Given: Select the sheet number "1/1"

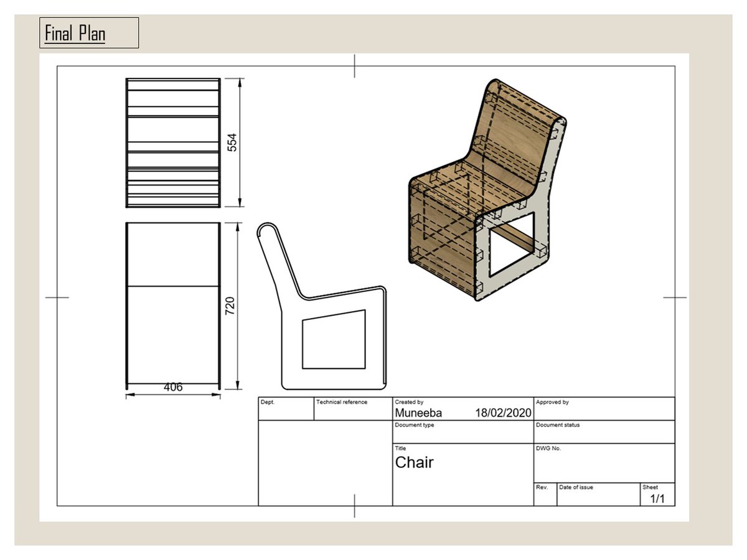Looking at the screenshot, I should pos(657,499).
